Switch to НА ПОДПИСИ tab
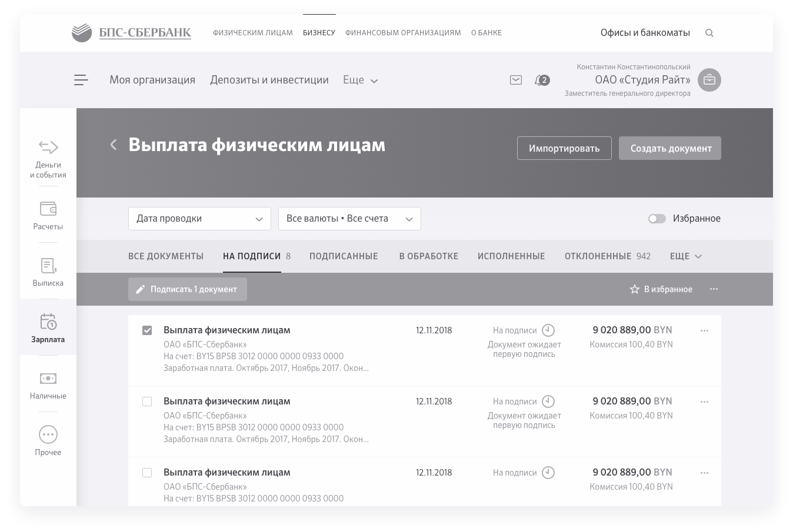793x532 pixels. pos(252,256)
